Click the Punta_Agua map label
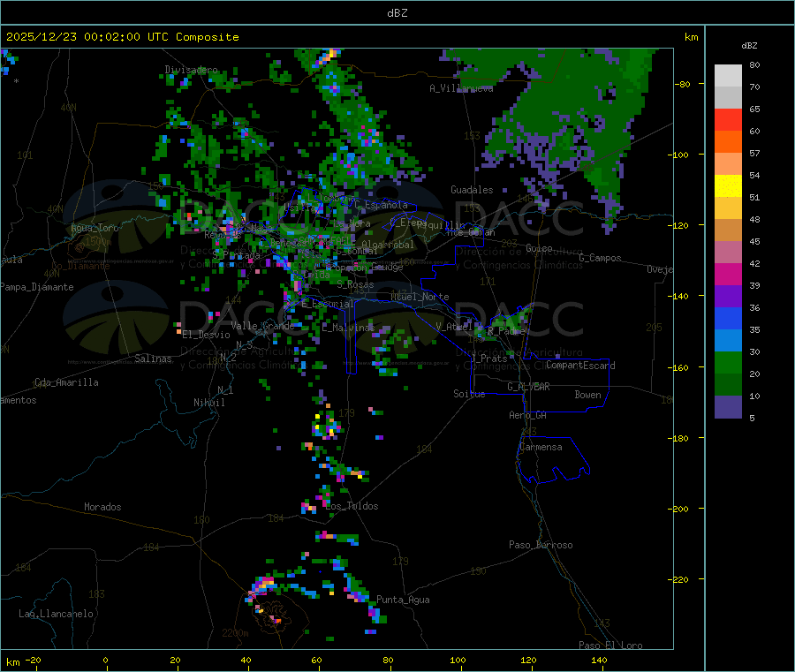 tap(403, 600)
